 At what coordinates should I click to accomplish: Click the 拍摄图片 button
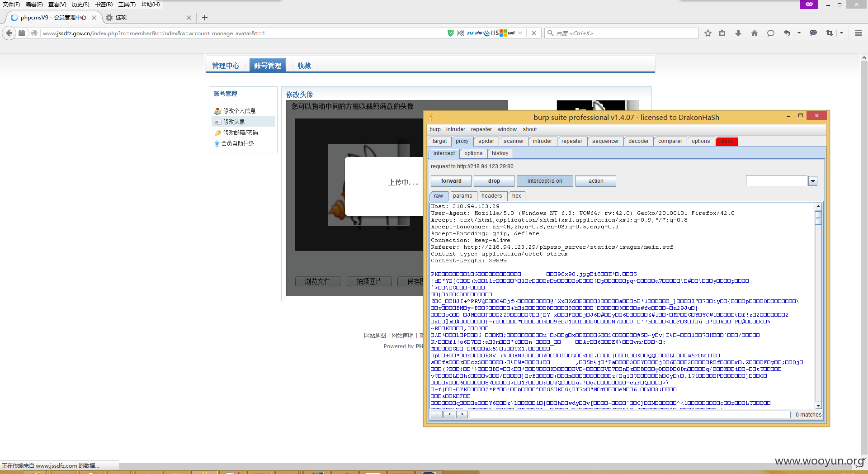[x=369, y=281]
